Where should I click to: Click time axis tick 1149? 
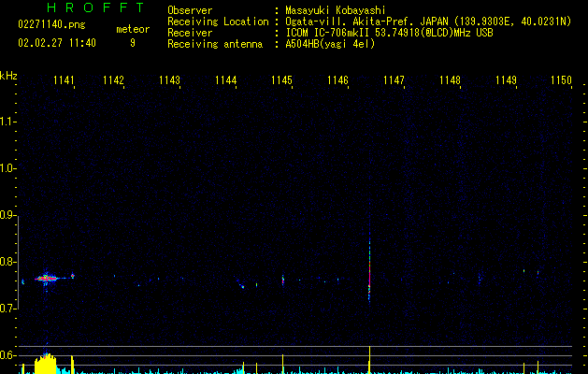[506, 80]
